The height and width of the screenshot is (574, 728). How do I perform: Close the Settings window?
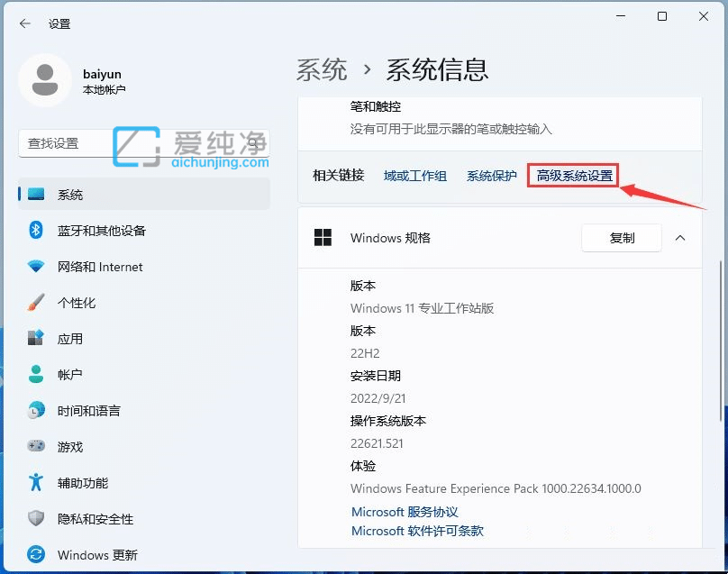[x=704, y=16]
